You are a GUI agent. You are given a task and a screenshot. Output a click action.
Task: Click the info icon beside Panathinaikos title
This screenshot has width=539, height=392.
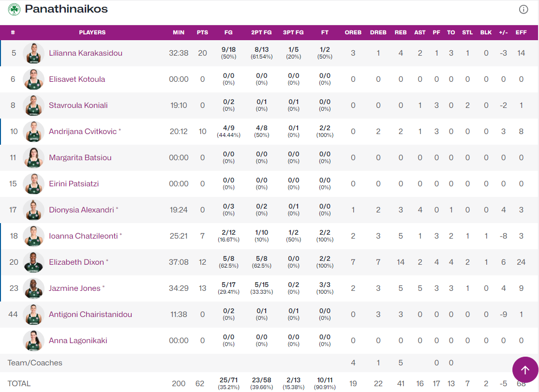(x=523, y=9)
